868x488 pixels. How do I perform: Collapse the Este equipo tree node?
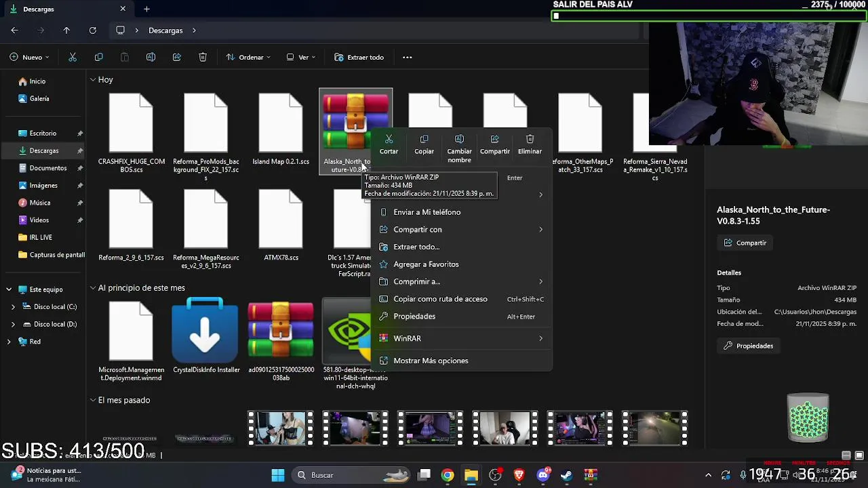[x=9, y=289]
